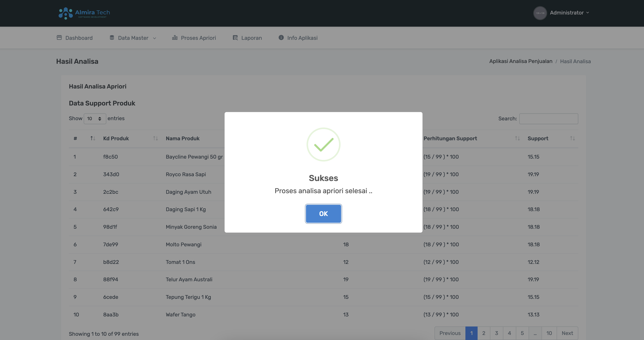The height and width of the screenshot is (340, 644).
Task: Click the Hasil Analisa page heading
Action: (77, 61)
